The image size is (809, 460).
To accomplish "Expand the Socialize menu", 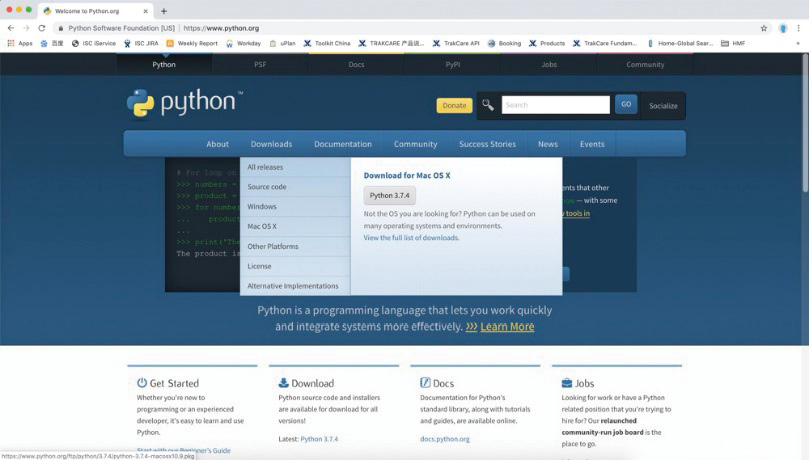I will pyautogui.click(x=663, y=106).
